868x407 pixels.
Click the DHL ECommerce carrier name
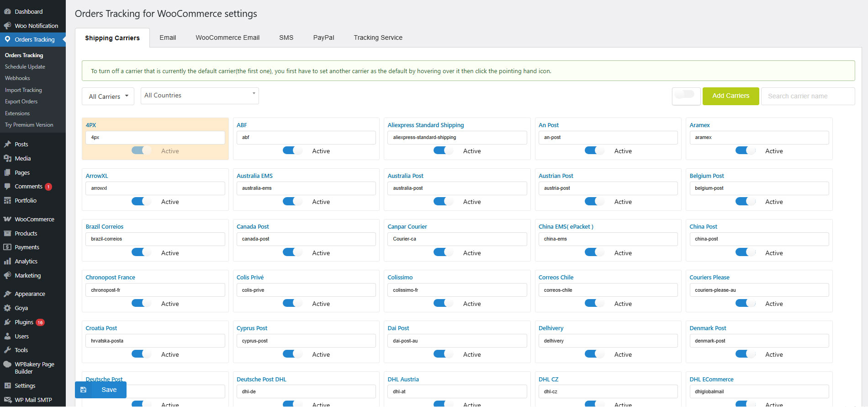711,379
